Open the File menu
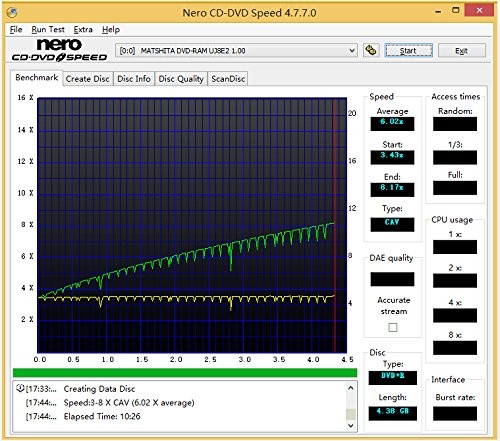The width and height of the screenshot is (500, 441). tap(16, 30)
